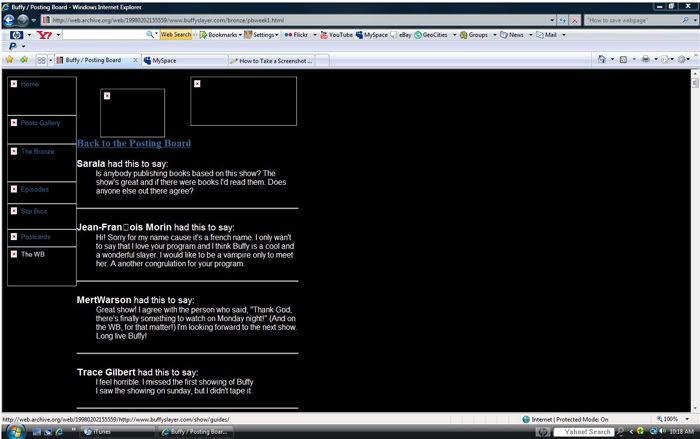Switch to iTunes taskbar button
Image resolution: width=700 pixels, height=439 pixels.
coord(118,432)
